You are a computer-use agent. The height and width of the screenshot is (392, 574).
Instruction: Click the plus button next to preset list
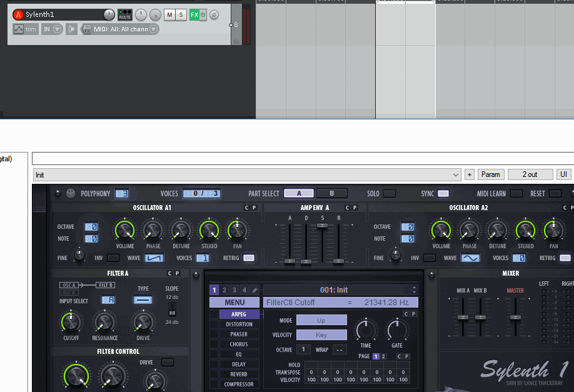(x=470, y=174)
